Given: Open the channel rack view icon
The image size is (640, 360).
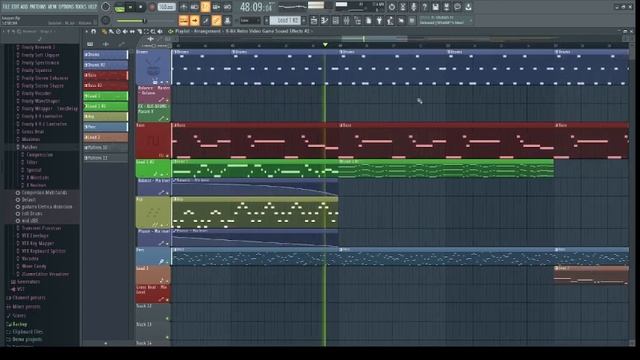Looking at the screenshot, I should pos(336,20).
